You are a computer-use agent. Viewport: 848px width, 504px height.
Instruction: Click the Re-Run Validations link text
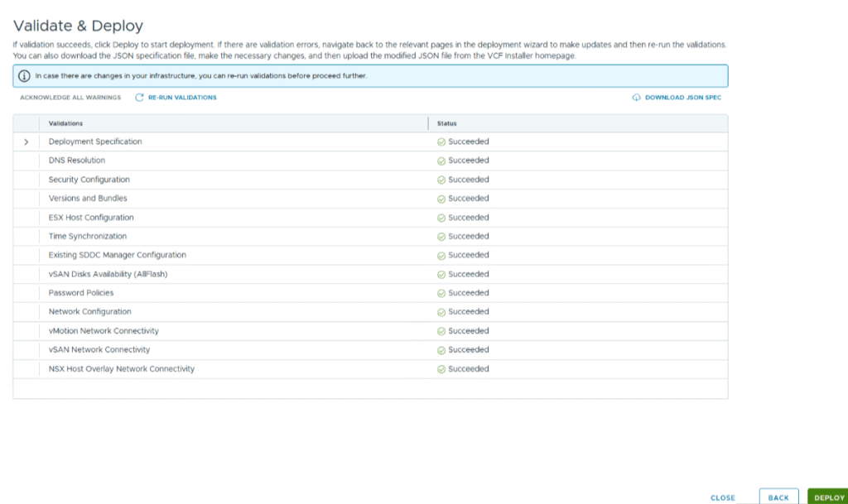tap(182, 98)
